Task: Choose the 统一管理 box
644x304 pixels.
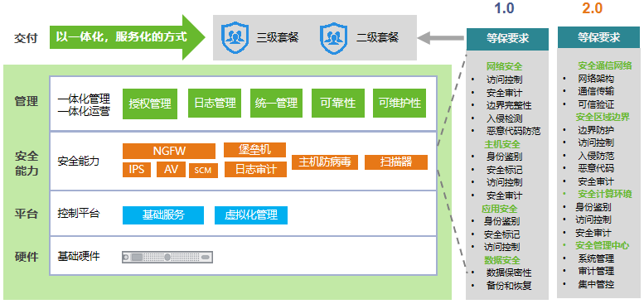Action: coord(276,103)
